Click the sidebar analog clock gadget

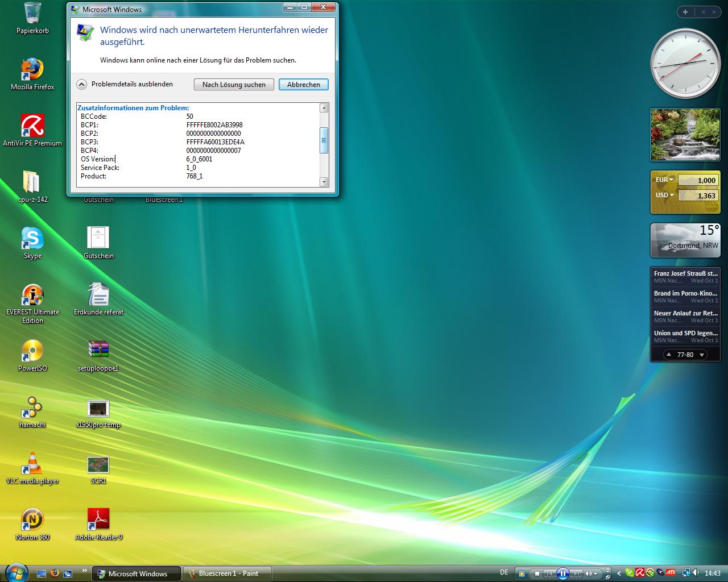685,64
